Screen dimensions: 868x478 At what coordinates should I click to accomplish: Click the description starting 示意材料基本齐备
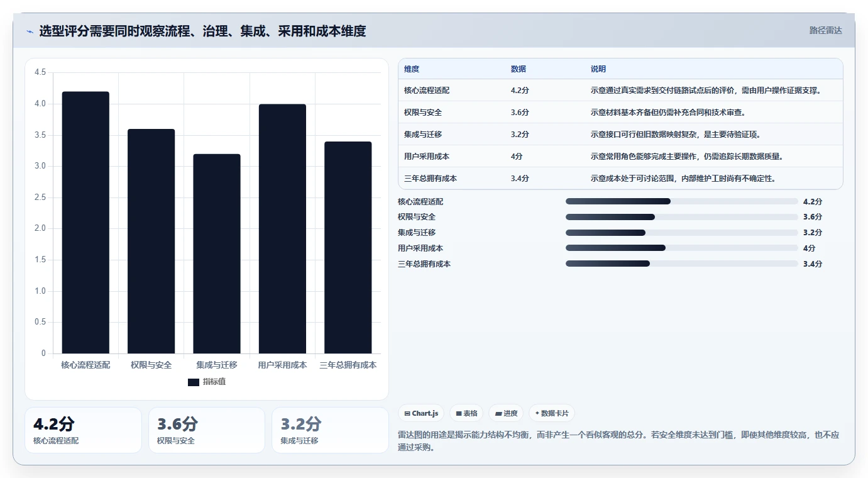pos(668,113)
